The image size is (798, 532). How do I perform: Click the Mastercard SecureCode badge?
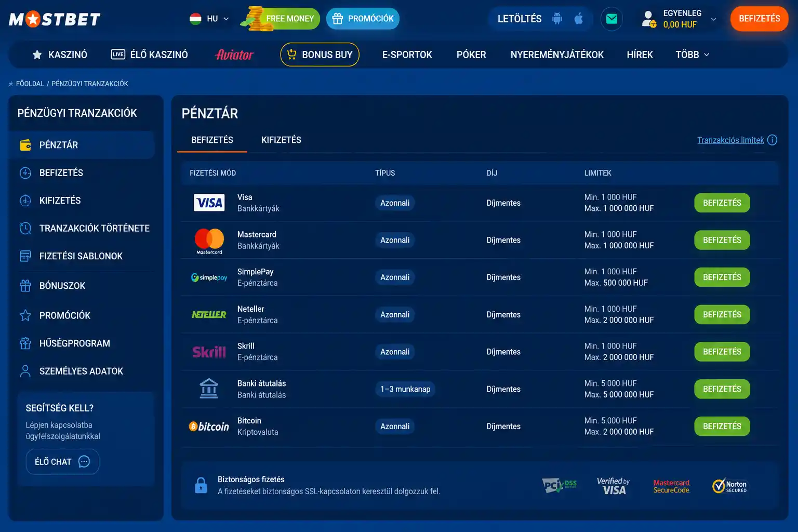[672, 486]
